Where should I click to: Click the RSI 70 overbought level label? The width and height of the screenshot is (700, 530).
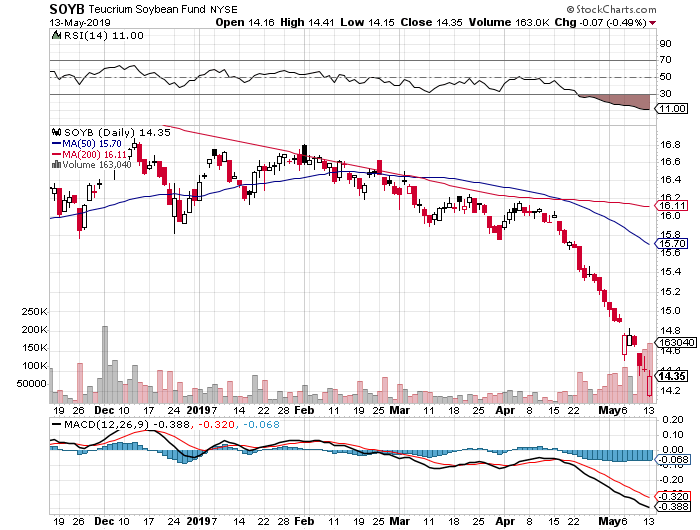665,60
